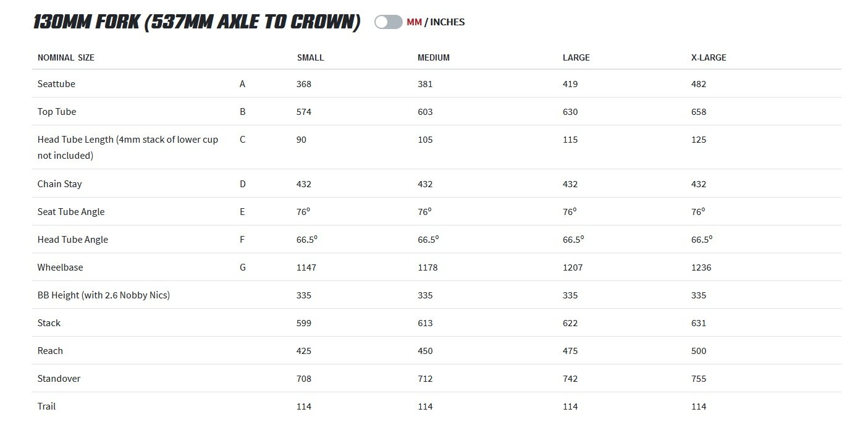Click the letter G beside Wheelbase
This screenshot has width=868, height=438.
(x=243, y=267)
